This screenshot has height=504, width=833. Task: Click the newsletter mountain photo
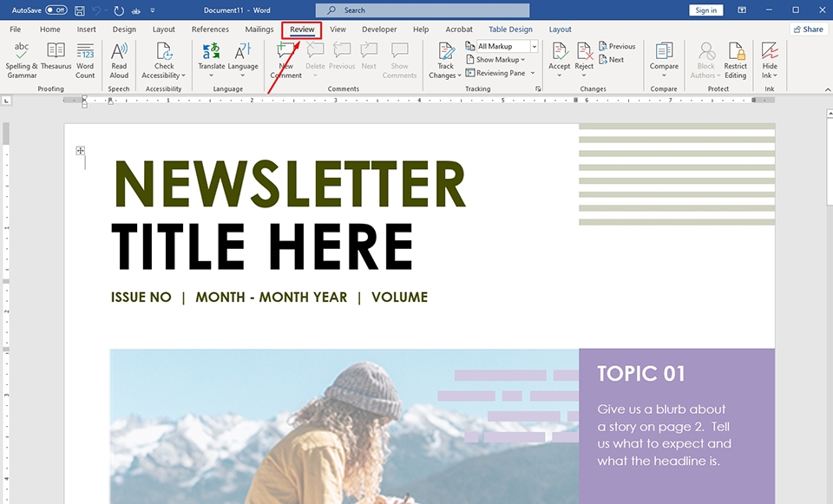[x=344, y=427]
